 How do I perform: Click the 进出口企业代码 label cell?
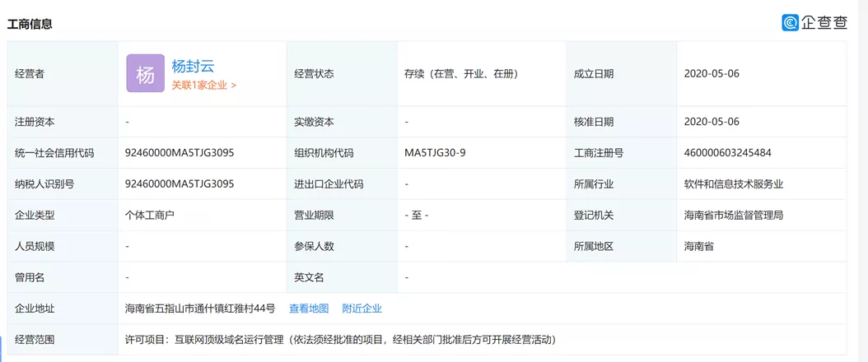pos(342,184)
